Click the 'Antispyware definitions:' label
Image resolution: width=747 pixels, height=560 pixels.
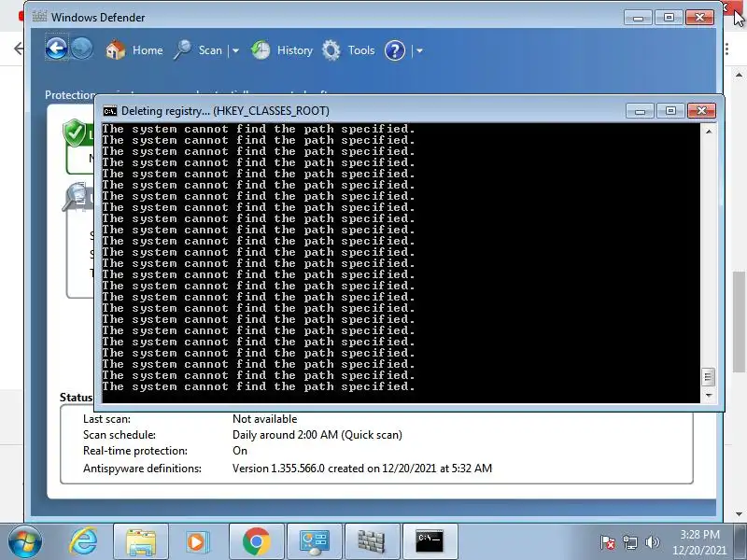click(142, 469)
